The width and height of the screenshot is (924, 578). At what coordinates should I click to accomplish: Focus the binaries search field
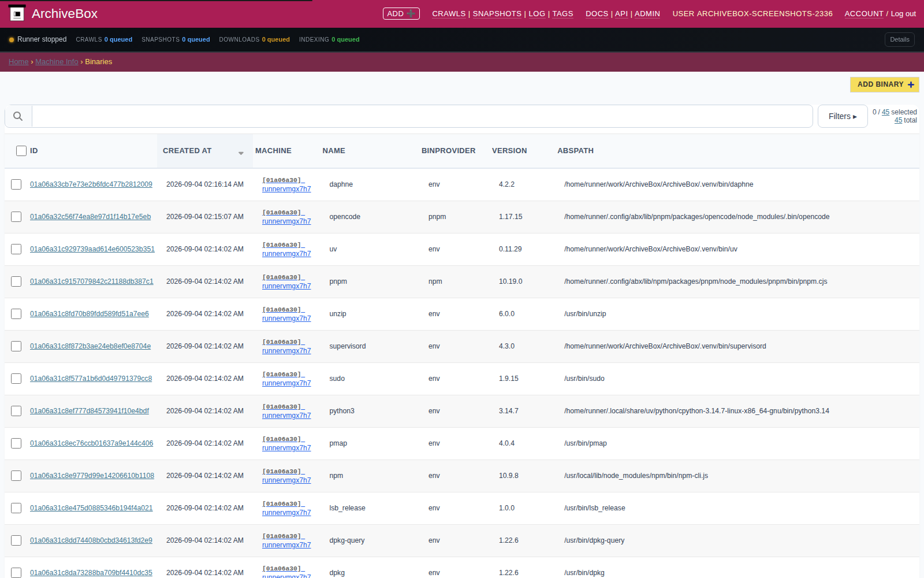[422, 116]
